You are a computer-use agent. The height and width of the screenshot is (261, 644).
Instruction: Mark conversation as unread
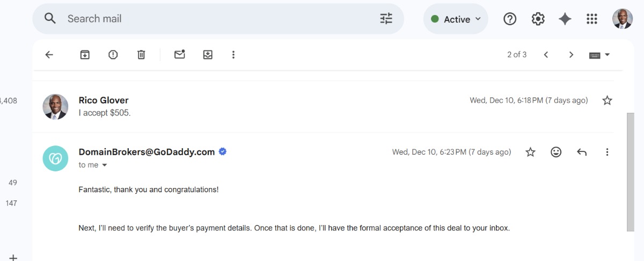point(180,55)
